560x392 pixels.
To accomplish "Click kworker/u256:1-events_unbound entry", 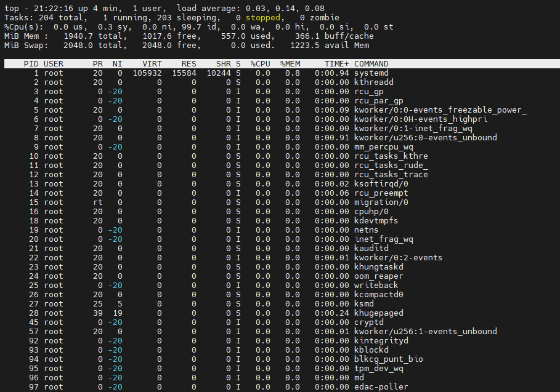I will (x=425, y=332).
